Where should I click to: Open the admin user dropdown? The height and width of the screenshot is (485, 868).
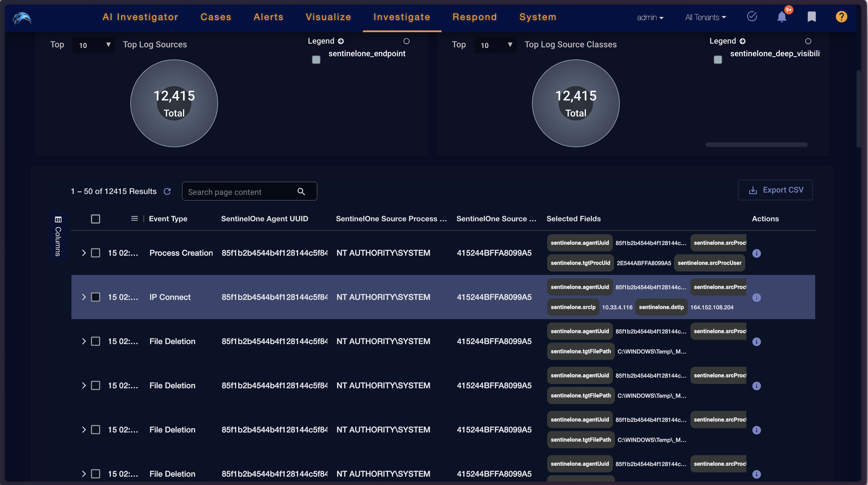click(650, 17)
